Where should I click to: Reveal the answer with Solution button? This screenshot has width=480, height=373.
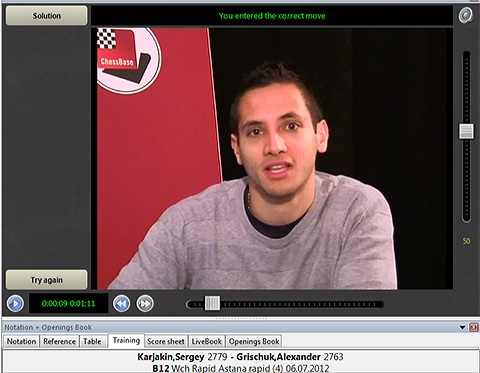click(x=46, y=16)
